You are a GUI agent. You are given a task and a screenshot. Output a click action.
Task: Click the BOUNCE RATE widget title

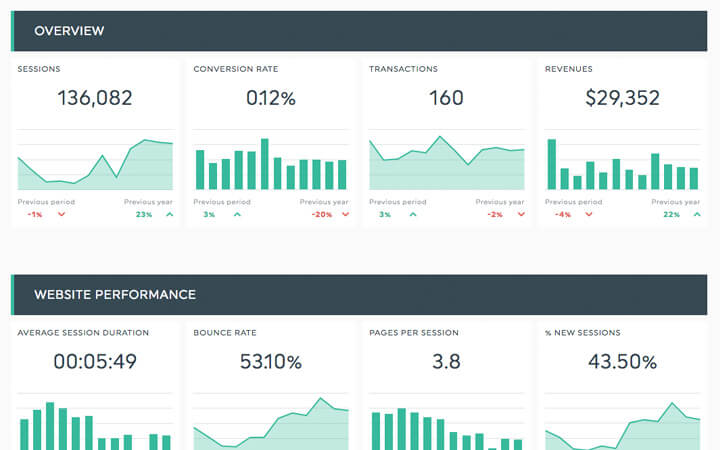coord(225,333)
